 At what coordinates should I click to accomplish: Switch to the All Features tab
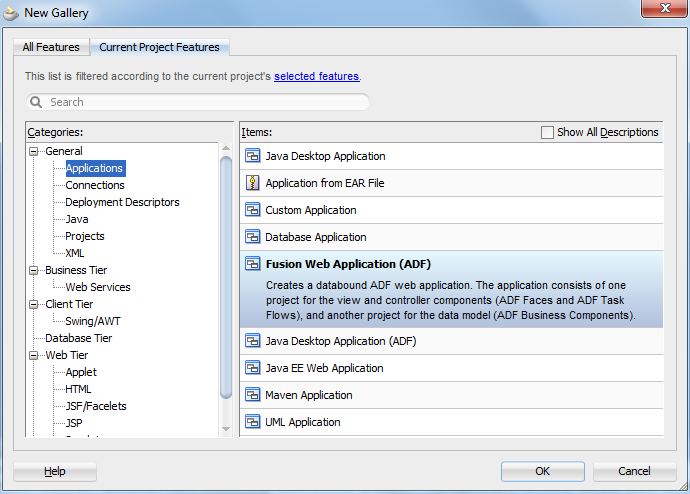(51, 47)
